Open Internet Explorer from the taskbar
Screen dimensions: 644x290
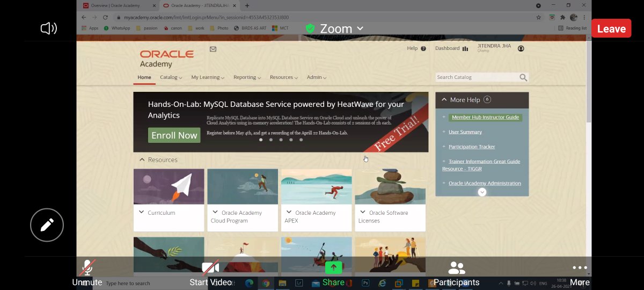pos(382,282)
